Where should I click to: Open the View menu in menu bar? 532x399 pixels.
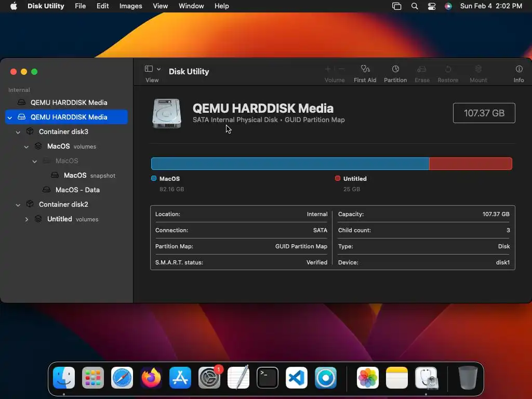tap(160, 6)
